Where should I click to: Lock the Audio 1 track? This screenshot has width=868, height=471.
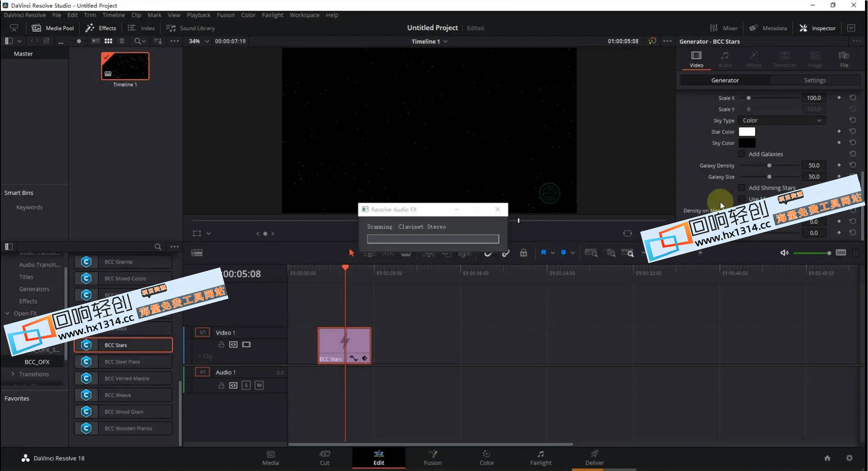coord(221,385)
